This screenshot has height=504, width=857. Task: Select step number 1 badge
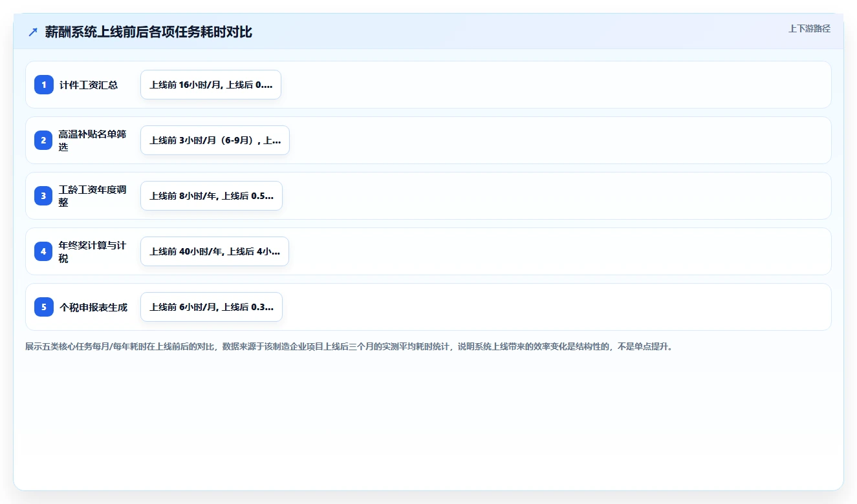pyautogui.click(x=44, y=85)
